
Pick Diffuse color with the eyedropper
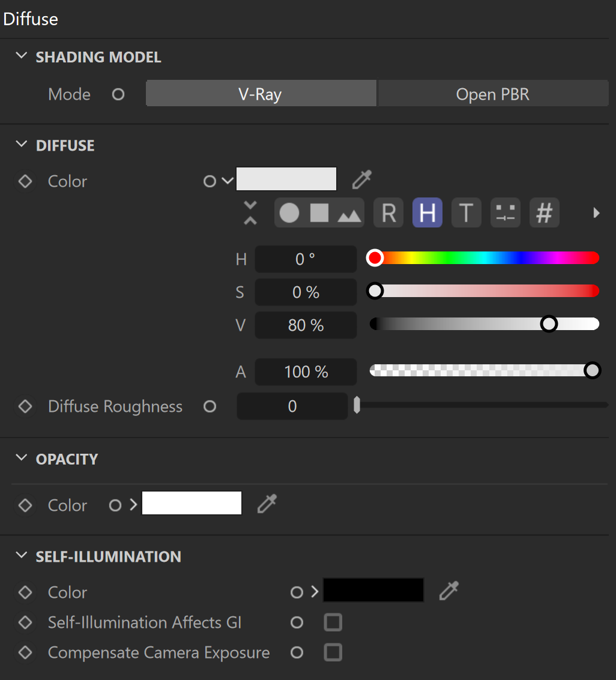click(x=362, y=179)
